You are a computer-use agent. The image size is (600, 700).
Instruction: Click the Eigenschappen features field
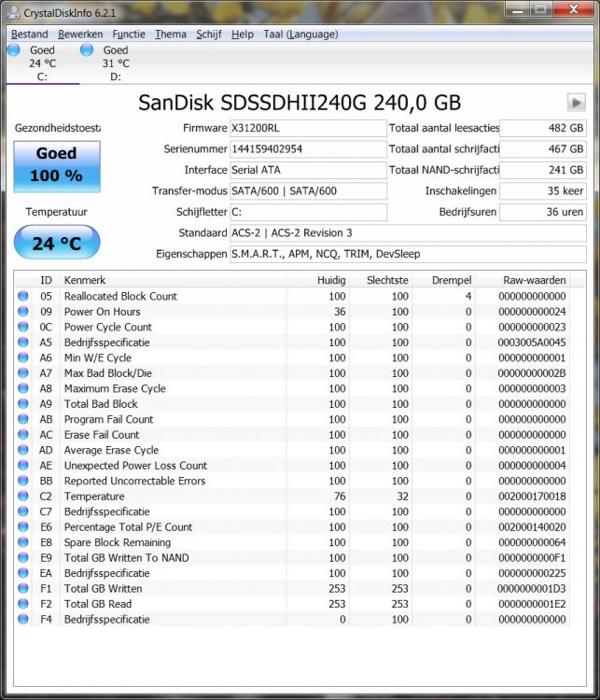408,254
